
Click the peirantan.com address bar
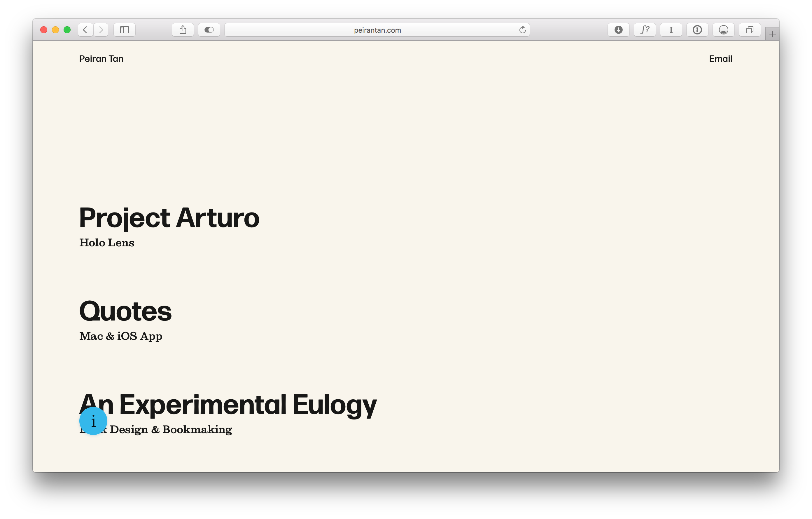pyautogui.click(x=377, y=30)
